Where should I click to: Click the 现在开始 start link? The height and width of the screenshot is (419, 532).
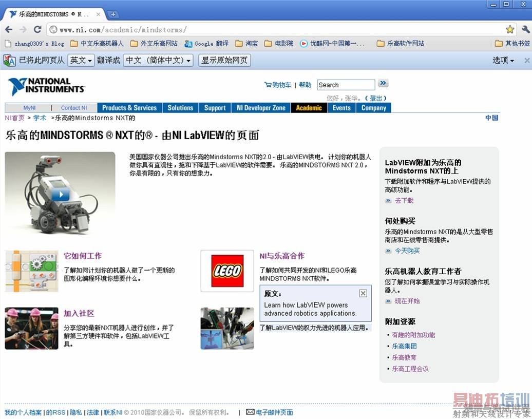[407, 301]
